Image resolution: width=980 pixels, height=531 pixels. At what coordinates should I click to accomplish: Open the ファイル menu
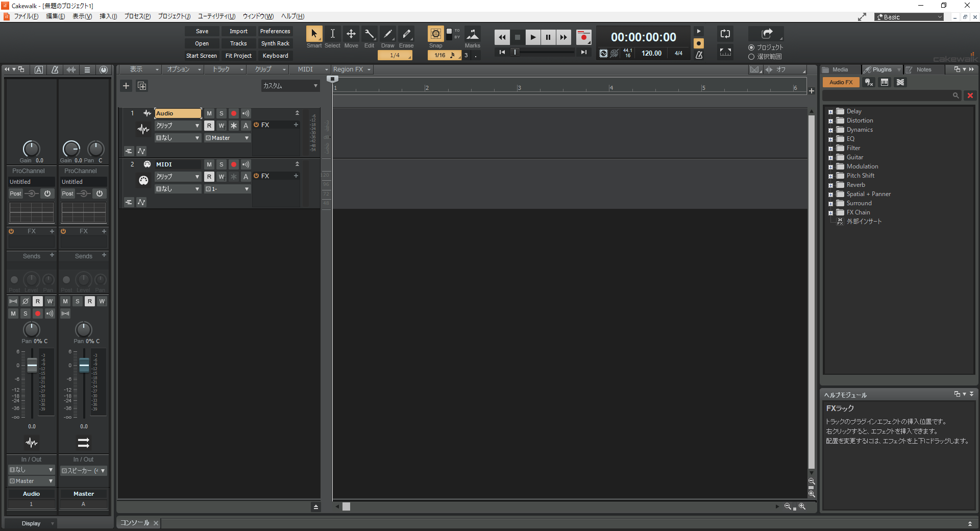[26, 16]
